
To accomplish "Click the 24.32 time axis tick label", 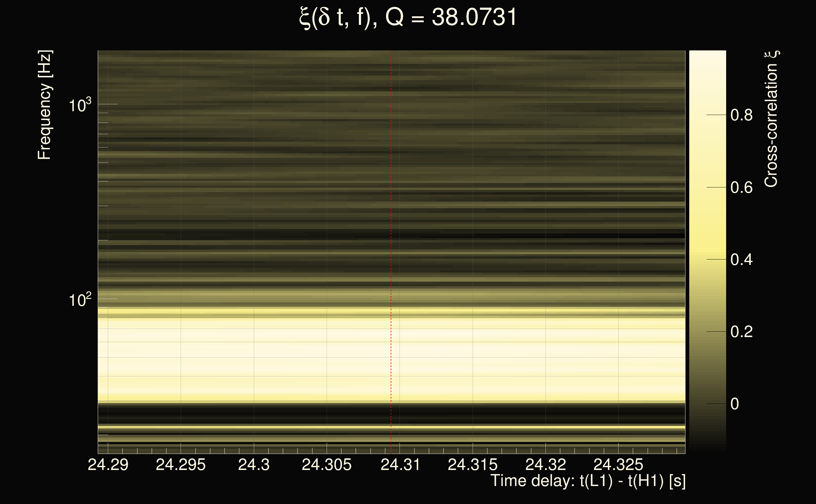I will coord(545,465).
